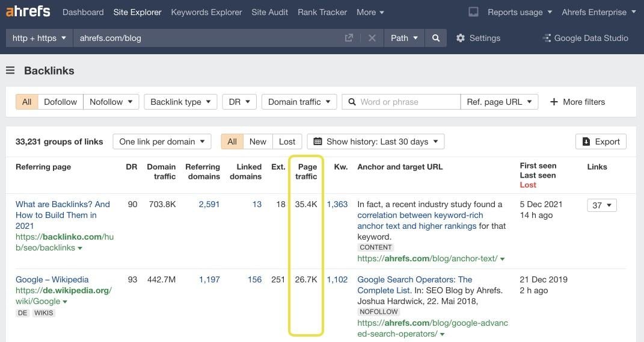Click the search magnifier button
Image resolution: width=644 pixels, height=342 pixels.
click(436, 38)
